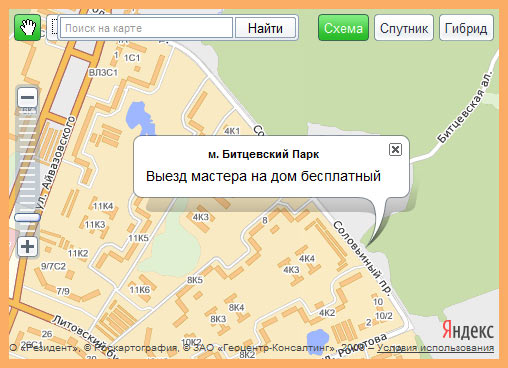Viewport: 508px width, 368px height.
Task: Zoom in with the plus button
Action: tap(27, 247)
